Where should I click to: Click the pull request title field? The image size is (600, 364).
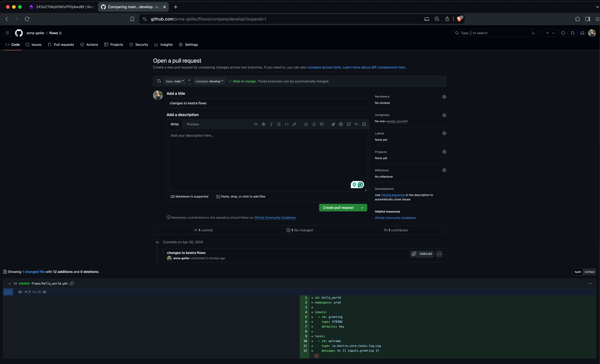[x=268, y=103]
